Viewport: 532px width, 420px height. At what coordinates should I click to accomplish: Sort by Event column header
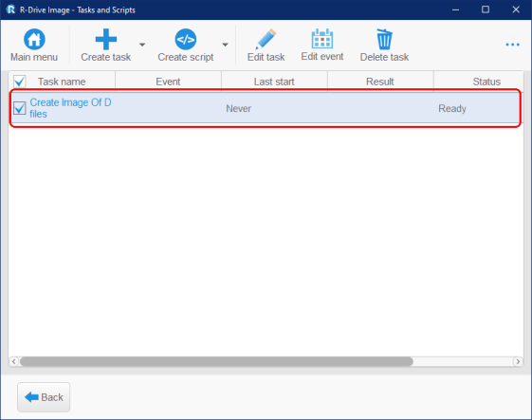tap(168, 82)
